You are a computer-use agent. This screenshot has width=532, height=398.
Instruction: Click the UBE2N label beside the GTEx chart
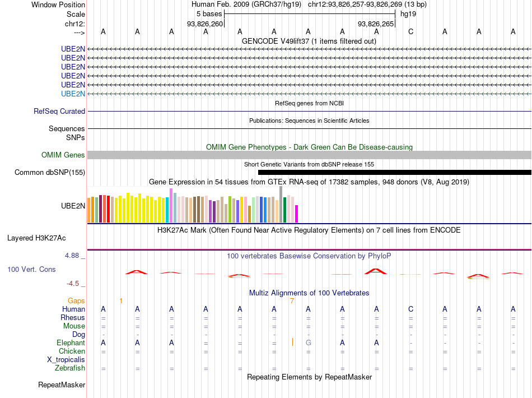[x=73, y=206]
